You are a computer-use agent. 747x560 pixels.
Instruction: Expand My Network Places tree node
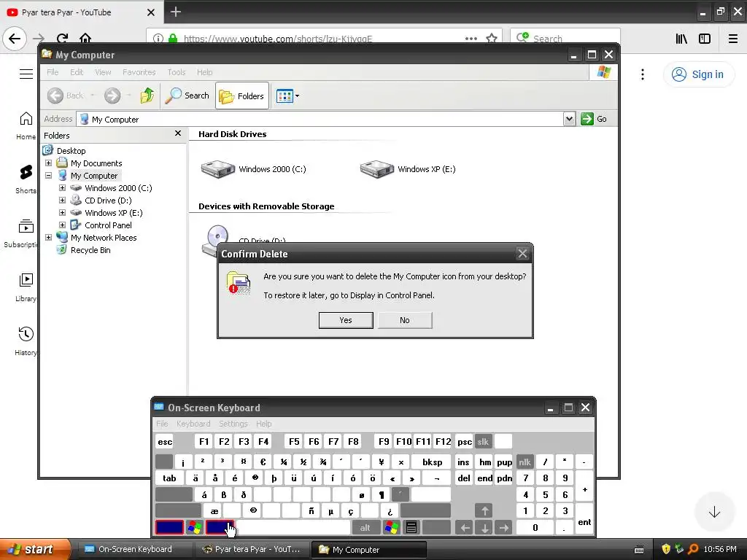[x=48, y=237]
